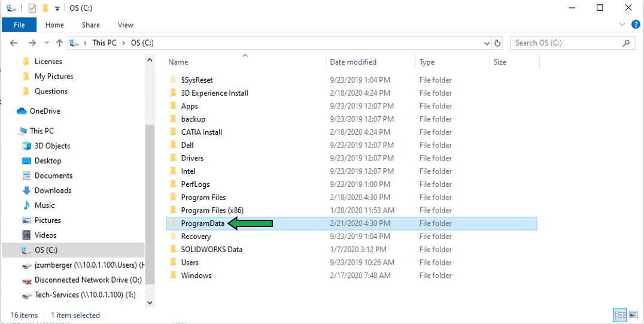Open the File ribbon tab

click(19, 25)
